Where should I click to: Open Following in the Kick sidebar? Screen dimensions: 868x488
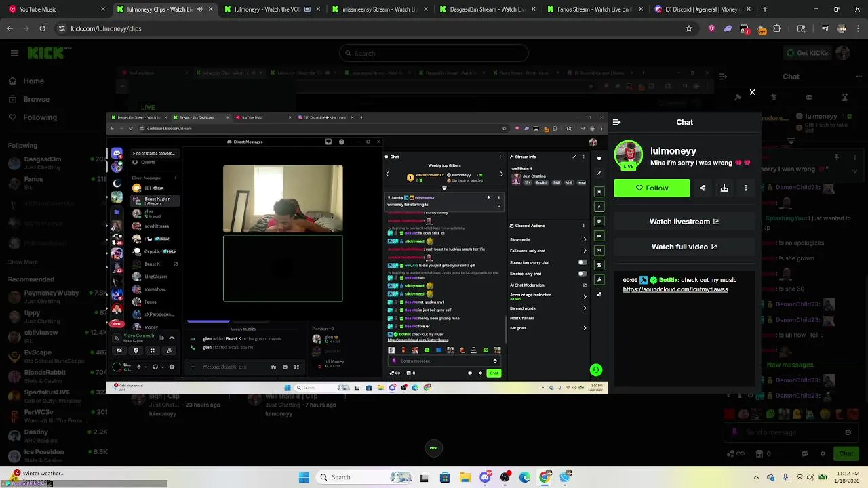pyautogui.click(x=33, y=117)
